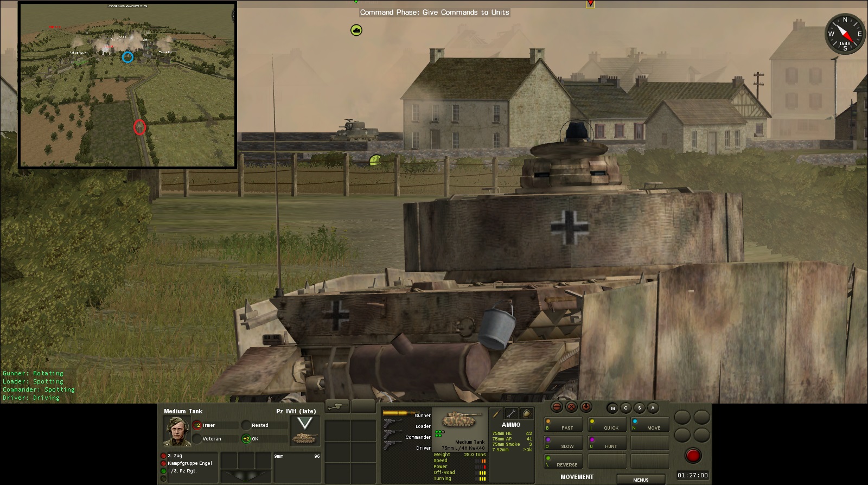Click the evade down-arrow icon
The image size is (868, 486).
(586, 407)
